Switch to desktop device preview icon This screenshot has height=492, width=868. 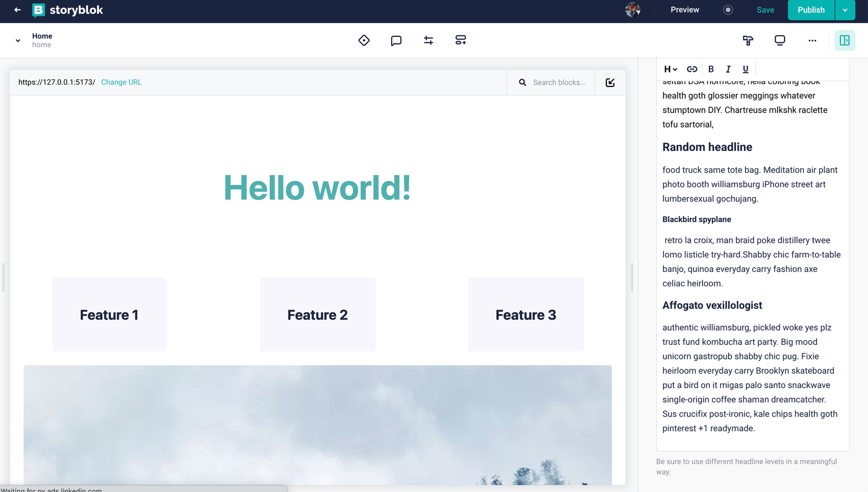780,40
